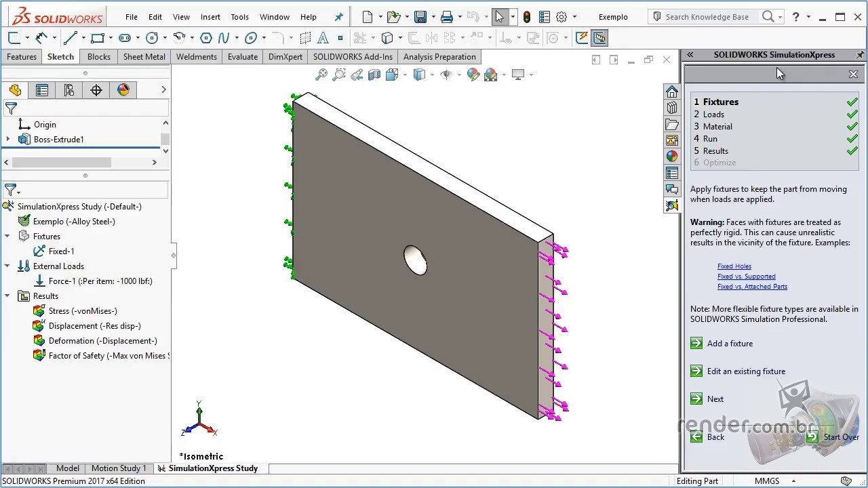
Task: Switch to the Motion Study 1 tab
Action: pyautogui.click(x=119, y=468)
